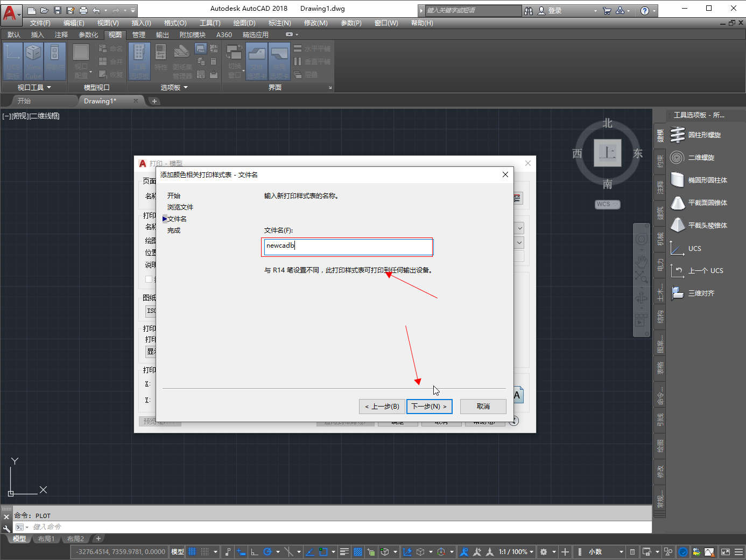This screenshot has width=746, height=560.
Task: Open snap mode settings dropdown arrow
Action: pos(215,552)
